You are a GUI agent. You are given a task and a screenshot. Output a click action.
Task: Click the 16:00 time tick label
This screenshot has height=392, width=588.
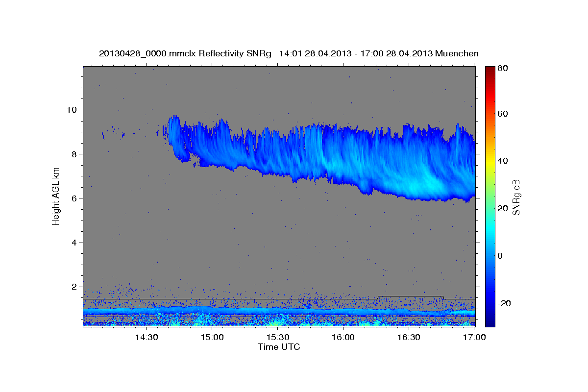343,338
